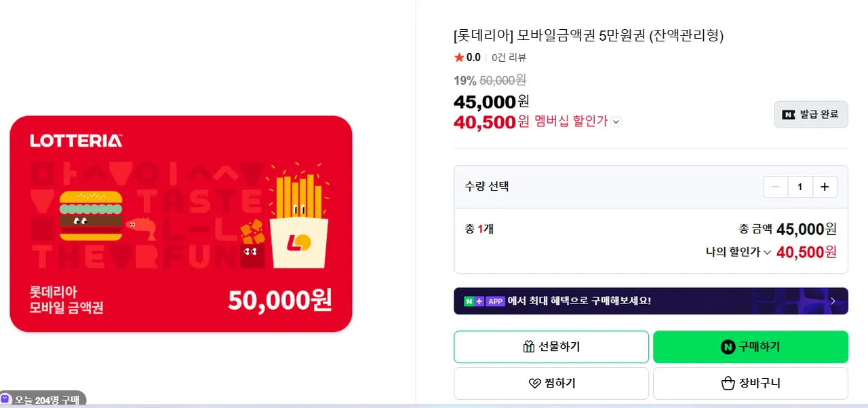This screenshot has height=408, width=868.
Task: Click the red star rating icon
Action: click(x=459, y=58)
